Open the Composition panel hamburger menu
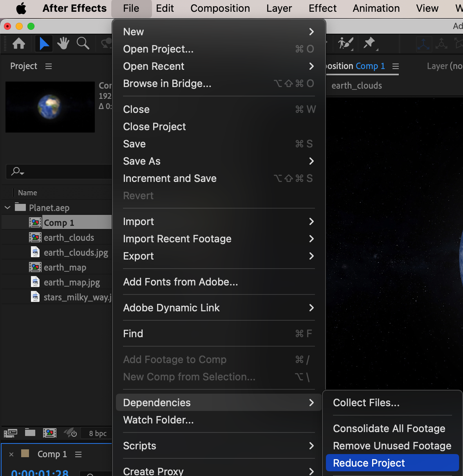Screen dimensions: 463x476 [396, 66]
